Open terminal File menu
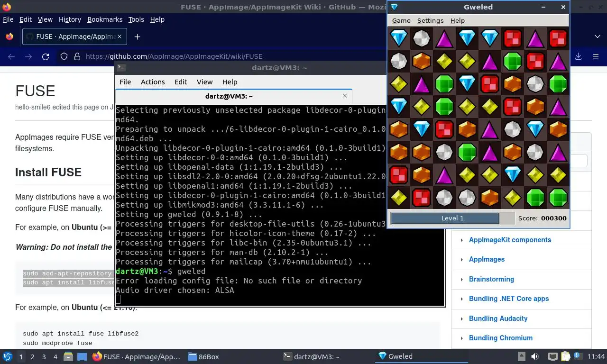The width and height of the screenshot is (607, 364). pyautogui.click(x=125, y=82)
